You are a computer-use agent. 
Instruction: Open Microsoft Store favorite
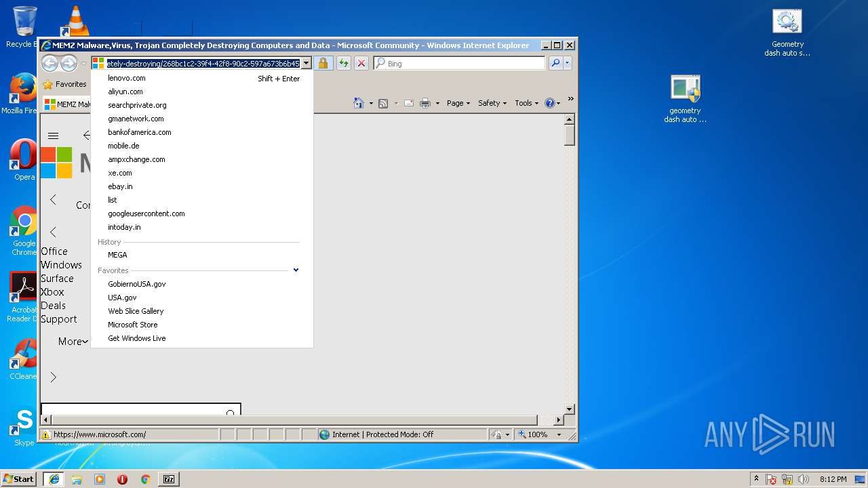click(x=133, y=325)
